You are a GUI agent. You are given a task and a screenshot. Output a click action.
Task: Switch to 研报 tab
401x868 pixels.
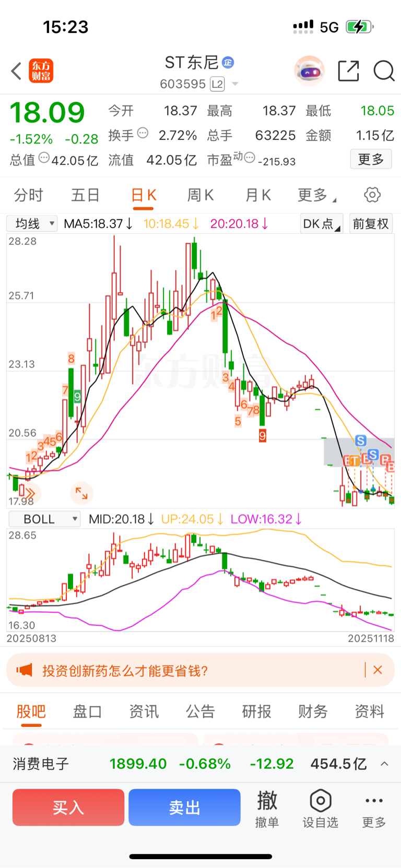click(x=256, y=711)
